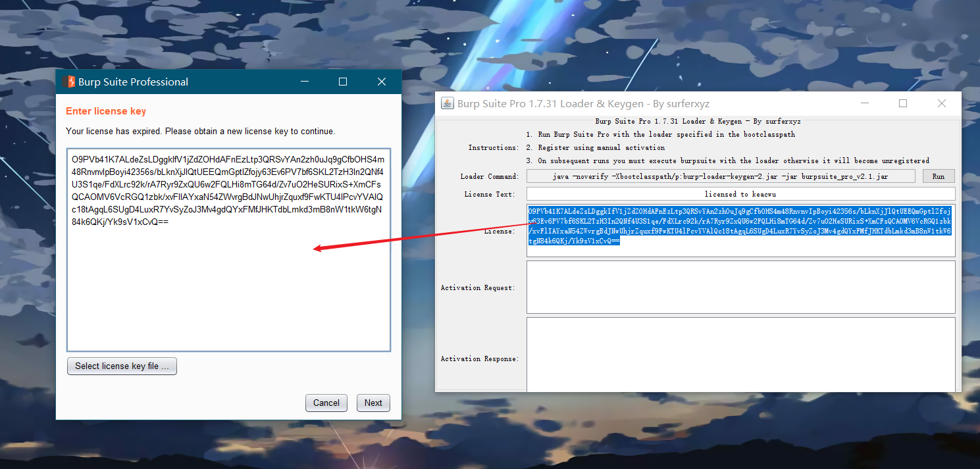Edit the License Text field 'licensed to keacwu'
Screen dimensions: 980x469
[x=740, y=194]
